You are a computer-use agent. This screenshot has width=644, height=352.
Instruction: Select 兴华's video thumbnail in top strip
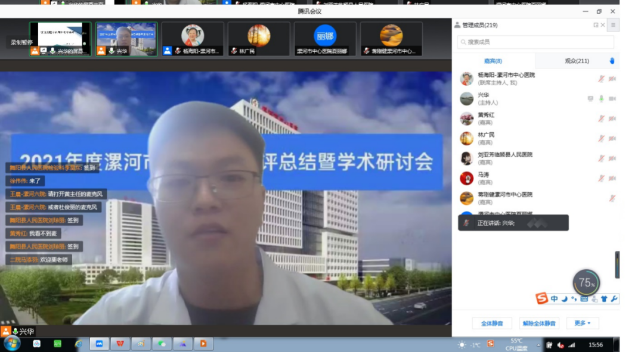126,39
